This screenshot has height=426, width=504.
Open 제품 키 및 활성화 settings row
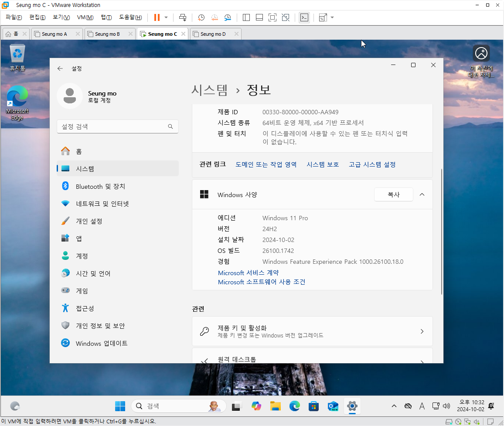(312, 331)
